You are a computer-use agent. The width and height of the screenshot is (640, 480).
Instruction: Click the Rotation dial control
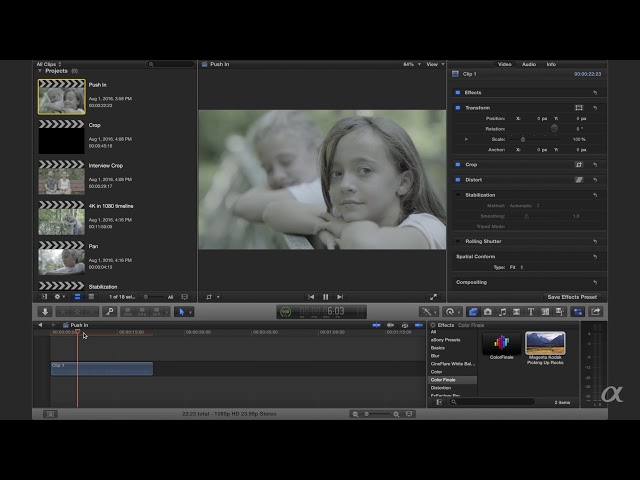[554, 129]
